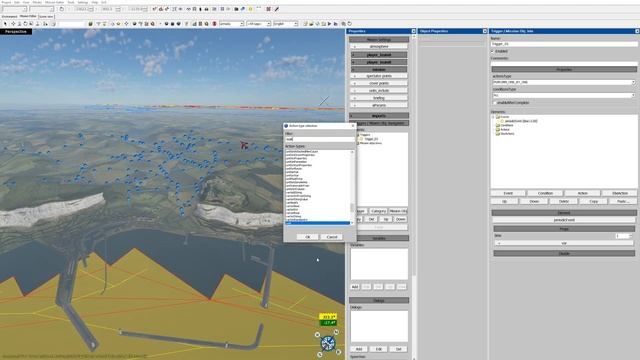Expand the briefing section

(379, 98)
